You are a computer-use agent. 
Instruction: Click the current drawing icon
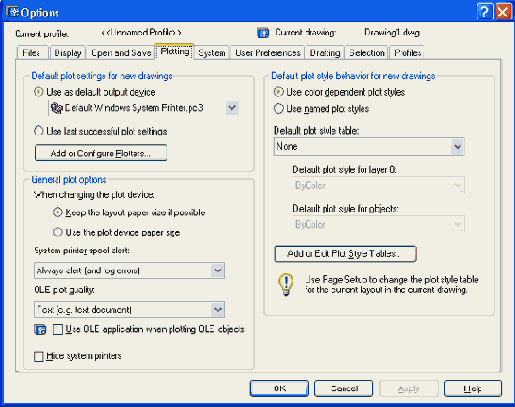(x=263, y=33)
